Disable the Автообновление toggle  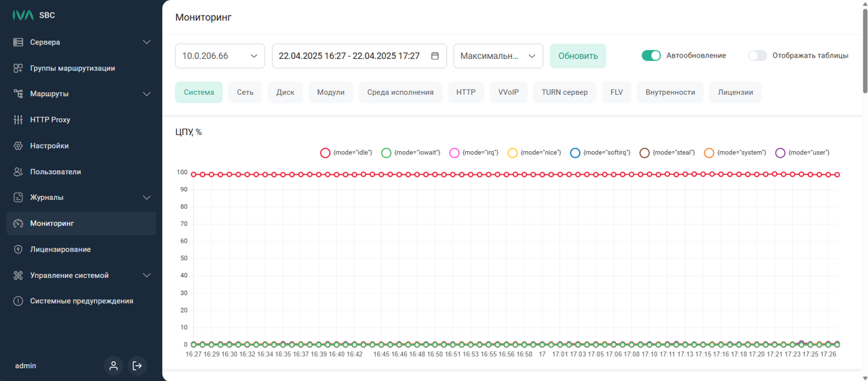click(x=651, y=56)
